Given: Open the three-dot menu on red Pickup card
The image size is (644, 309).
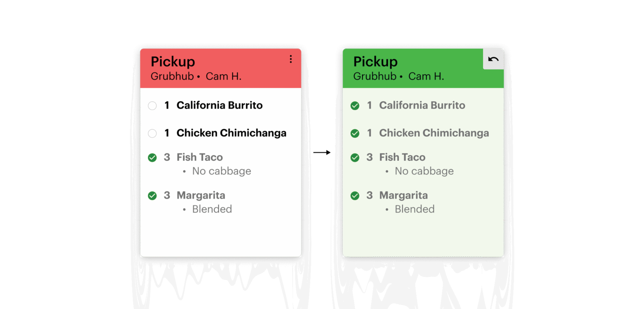Looking at the screenshot, I should click(291, 59).
